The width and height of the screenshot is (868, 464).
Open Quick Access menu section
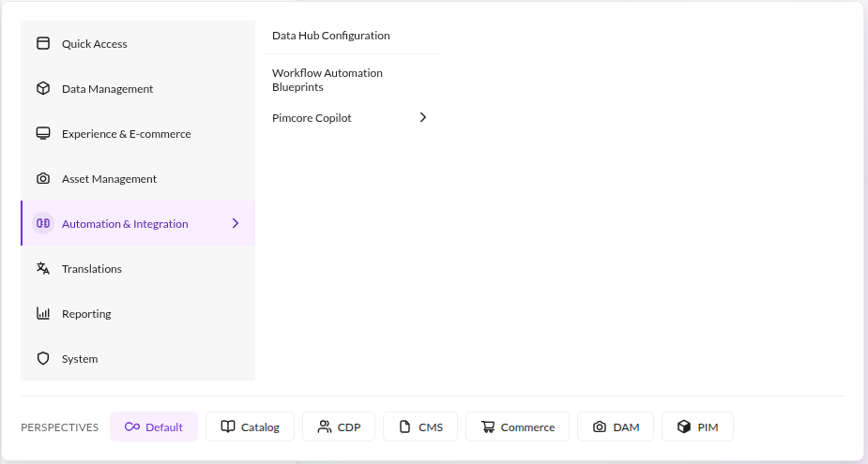pos(138,43)
